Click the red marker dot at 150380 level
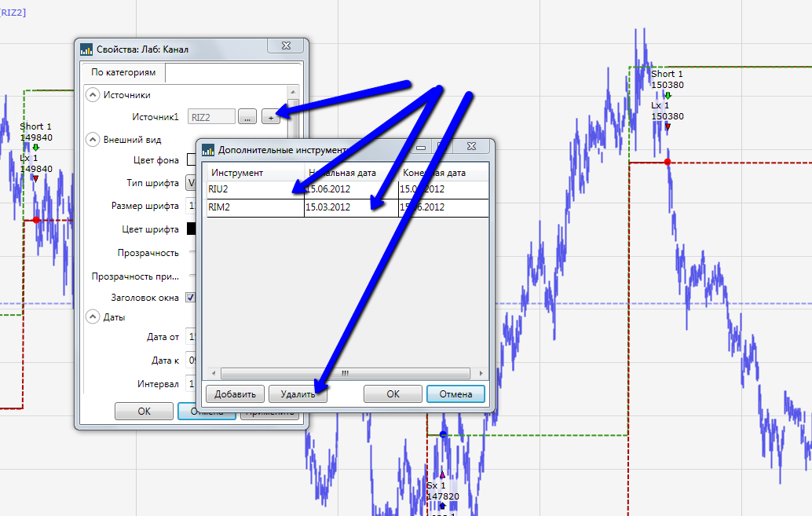 668,162
